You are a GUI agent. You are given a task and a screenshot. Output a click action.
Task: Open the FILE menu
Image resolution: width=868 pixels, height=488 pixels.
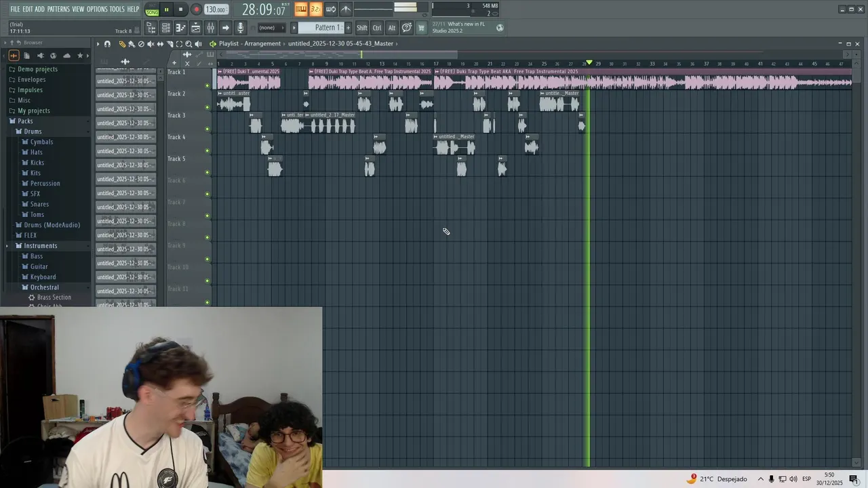(15, 9)
